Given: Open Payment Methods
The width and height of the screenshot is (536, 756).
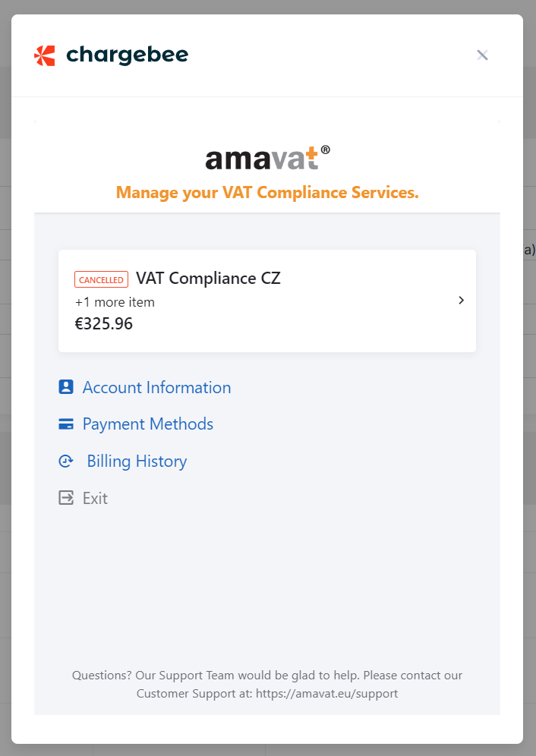Looking at the screenshot, I should click(147, 424).
